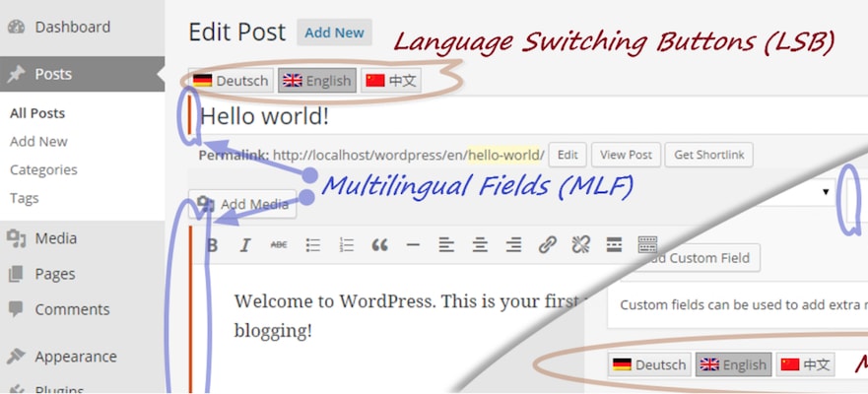
Task: Center align the text
Action: [479, 245]
